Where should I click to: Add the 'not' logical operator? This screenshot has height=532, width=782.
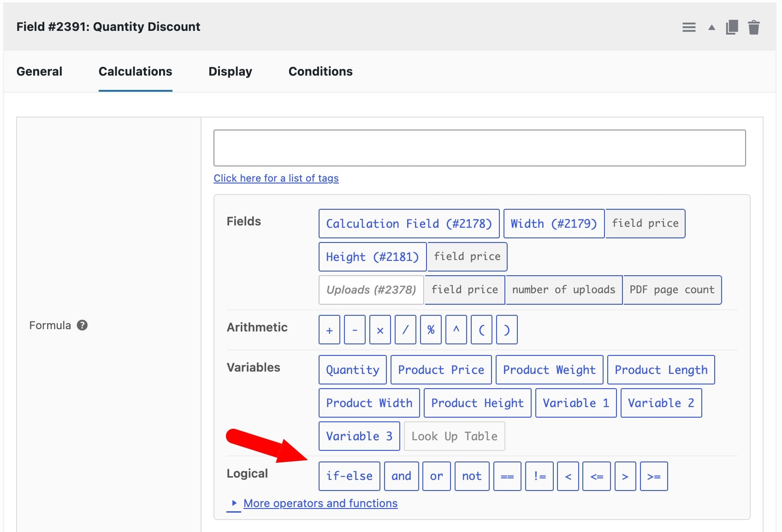click(x=472, y=476)
